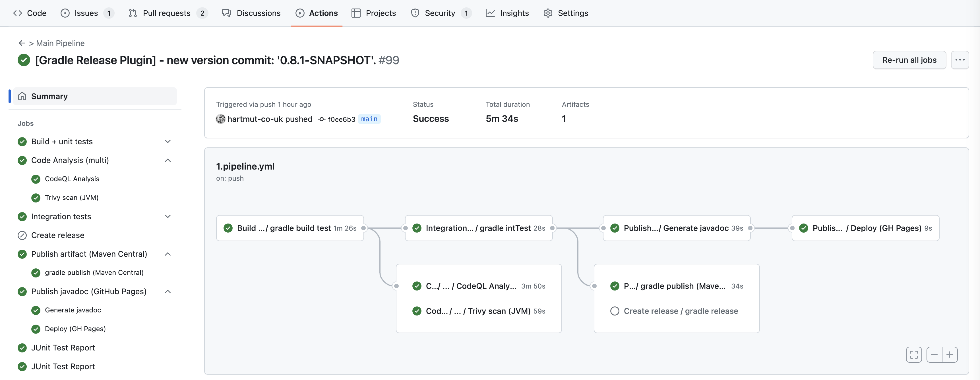Open the Security shield tab
This screenshot has height=380, width=980.
[439, 13]
